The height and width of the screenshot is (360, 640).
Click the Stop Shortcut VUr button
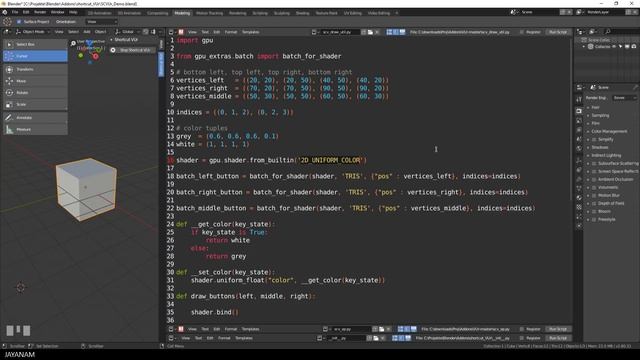[133, 50]
